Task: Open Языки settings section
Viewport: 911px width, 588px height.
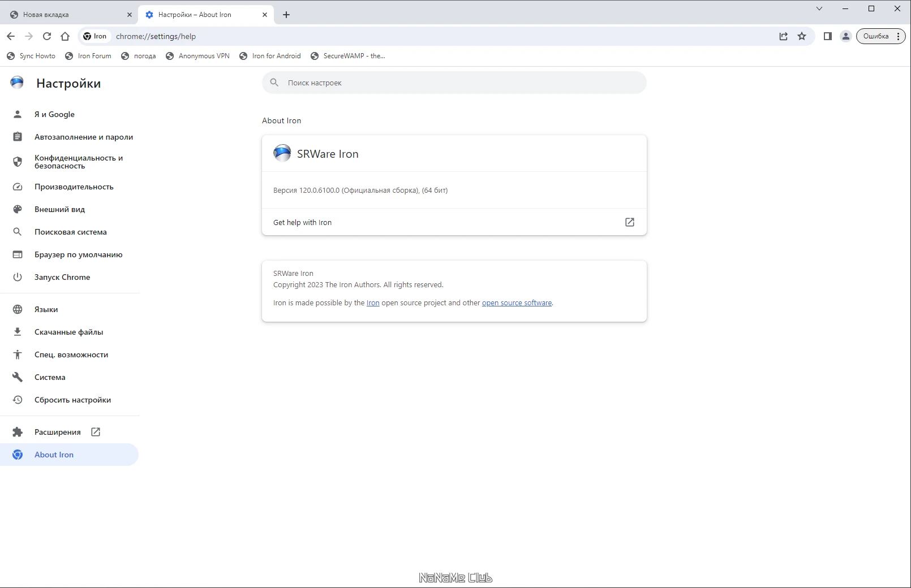Action: point(69,309)
